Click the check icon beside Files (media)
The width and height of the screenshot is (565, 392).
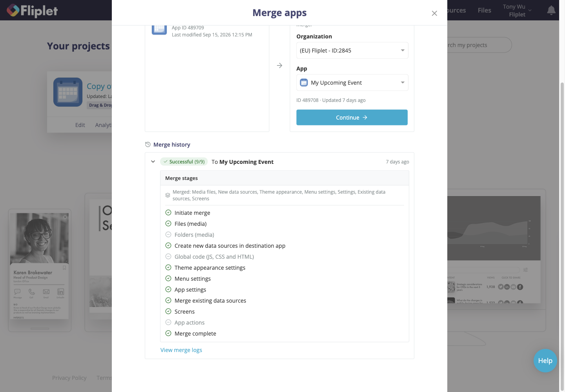click(168, 223)
